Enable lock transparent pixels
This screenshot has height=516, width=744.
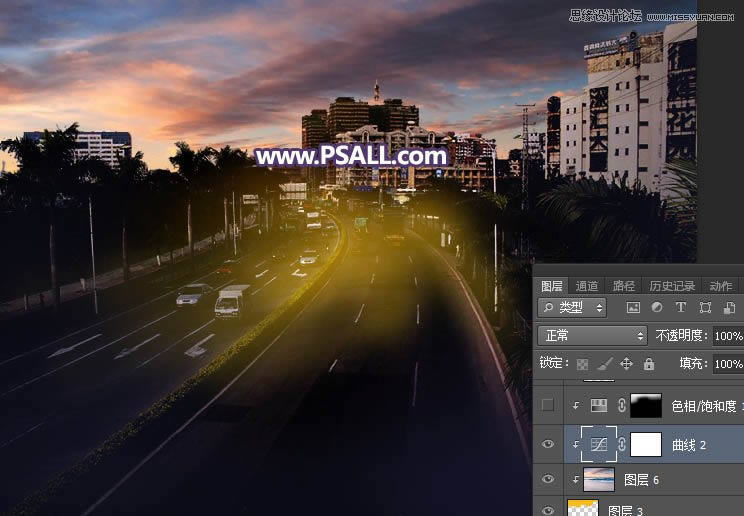581,364
